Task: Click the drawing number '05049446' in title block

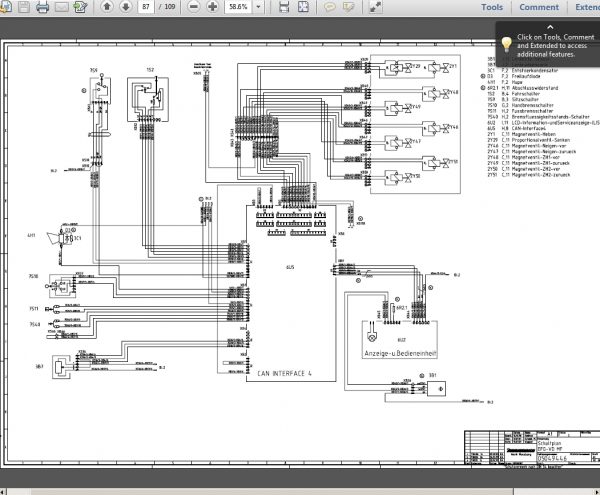Action: [x=553, y=458]
